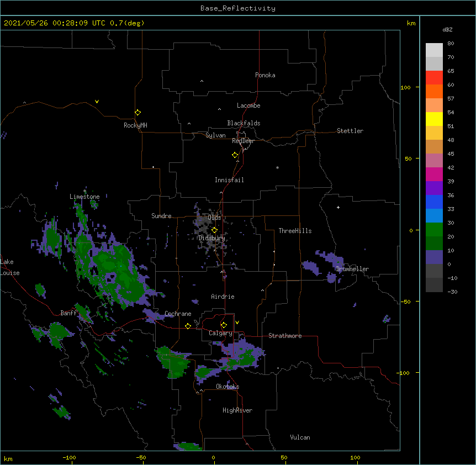Select the magenta 39-42 dBZ legend swatch
This screenshot has height=465, width=476.
tap(434, 174)
